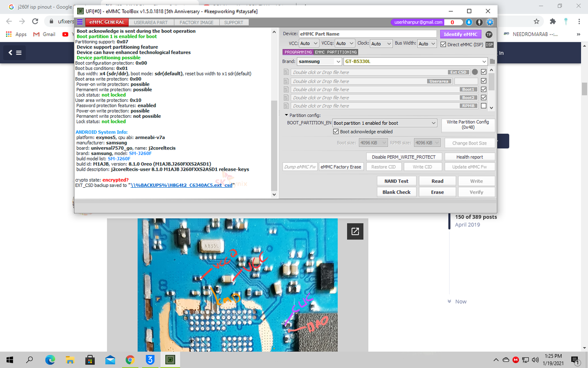Toggle Direct eMMC (ISP) checkbox

(443, 45)
